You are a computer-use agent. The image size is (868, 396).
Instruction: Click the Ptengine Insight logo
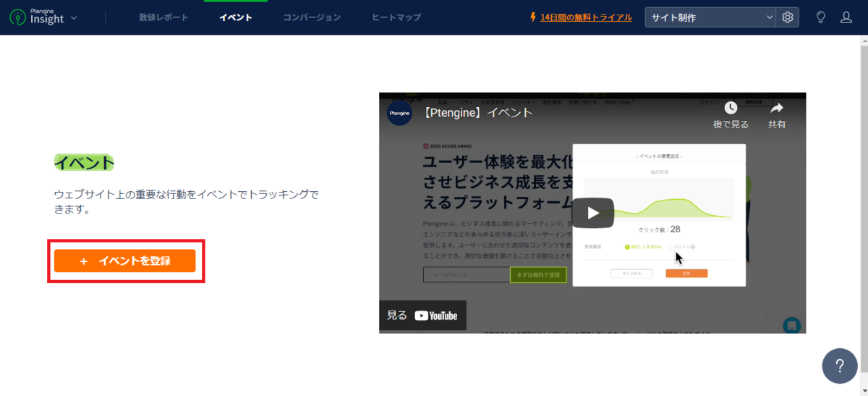36,17
